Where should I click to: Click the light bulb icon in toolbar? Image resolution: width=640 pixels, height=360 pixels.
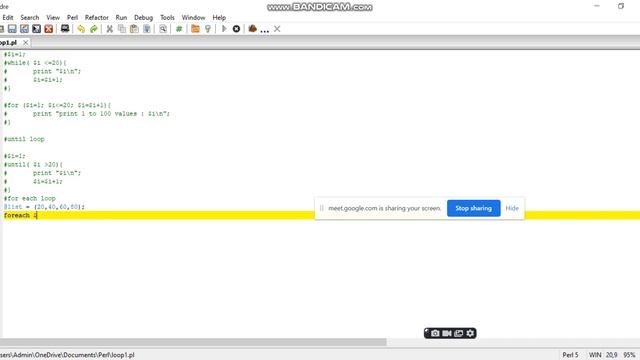[x=208, y=29]
